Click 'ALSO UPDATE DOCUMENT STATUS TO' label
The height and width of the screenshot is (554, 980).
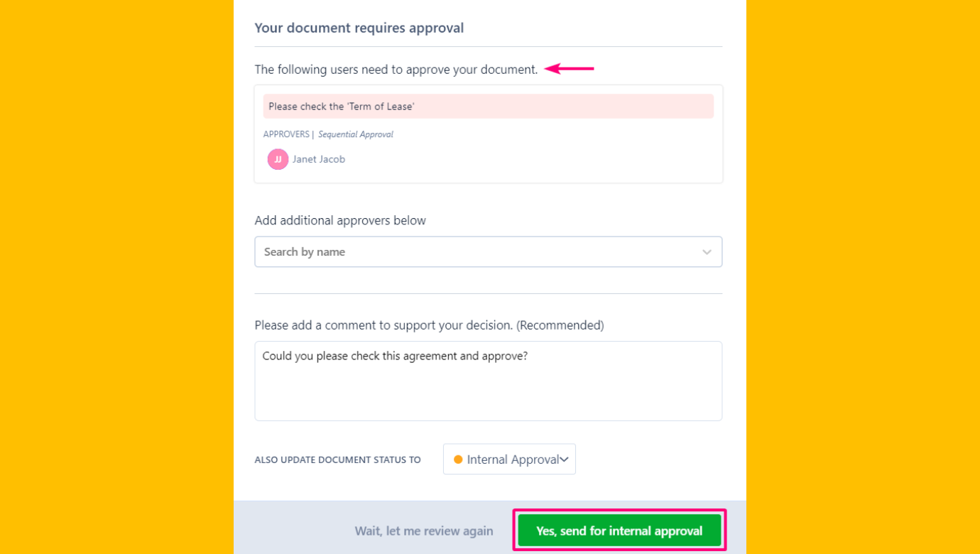(337, 460)
